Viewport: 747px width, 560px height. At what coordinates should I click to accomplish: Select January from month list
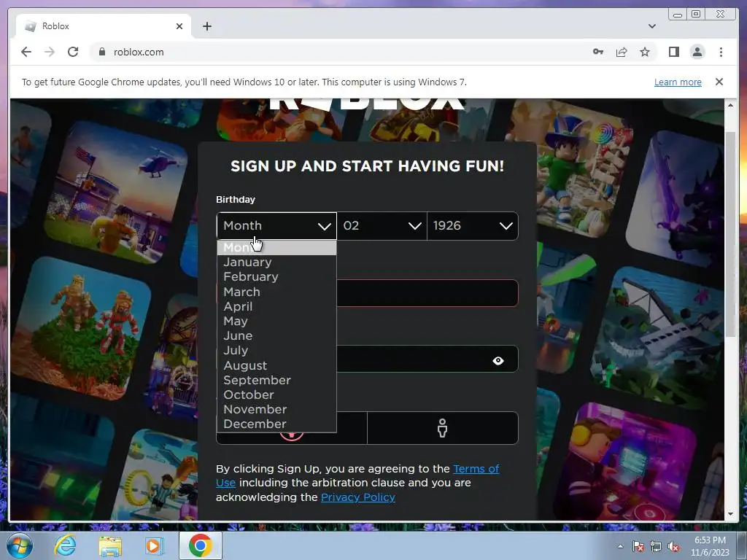pos(276,262)
